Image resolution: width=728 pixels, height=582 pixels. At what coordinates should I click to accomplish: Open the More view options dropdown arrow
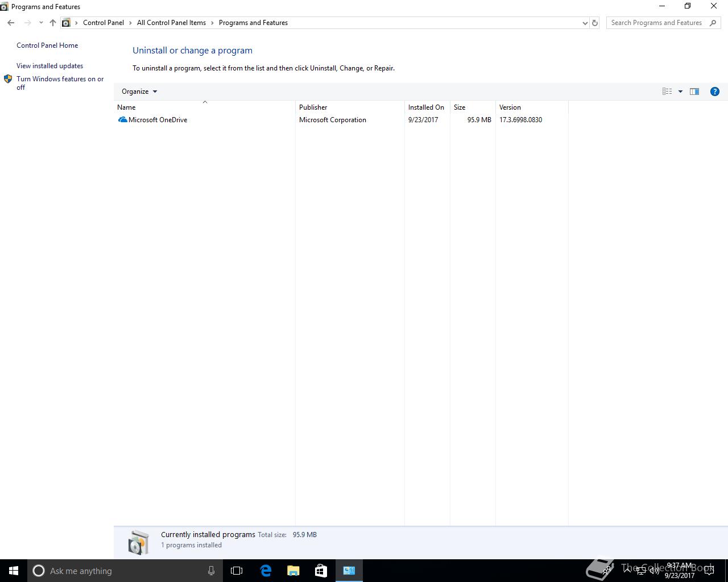pyautogui.click(x=680, y=92)
